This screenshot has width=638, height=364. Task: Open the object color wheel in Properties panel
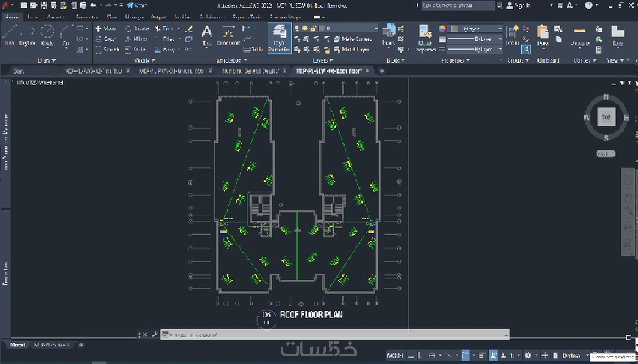[x=442, y=29]
